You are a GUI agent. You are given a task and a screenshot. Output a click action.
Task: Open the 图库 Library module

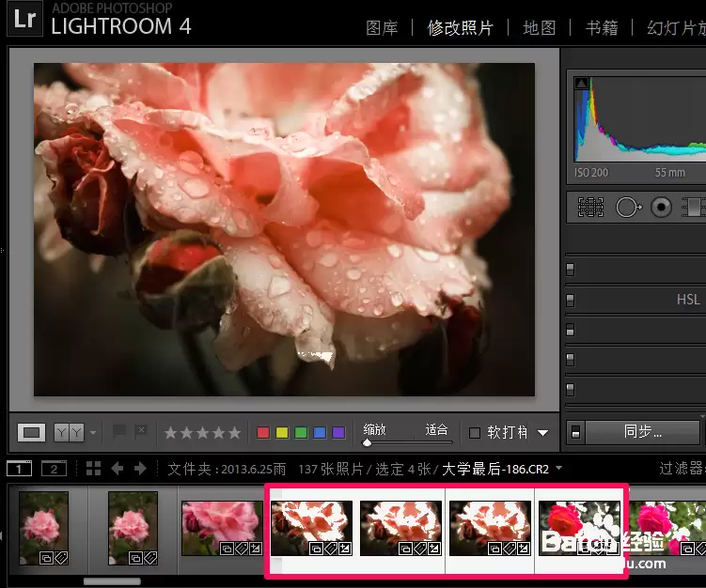(x=382, y=28)
